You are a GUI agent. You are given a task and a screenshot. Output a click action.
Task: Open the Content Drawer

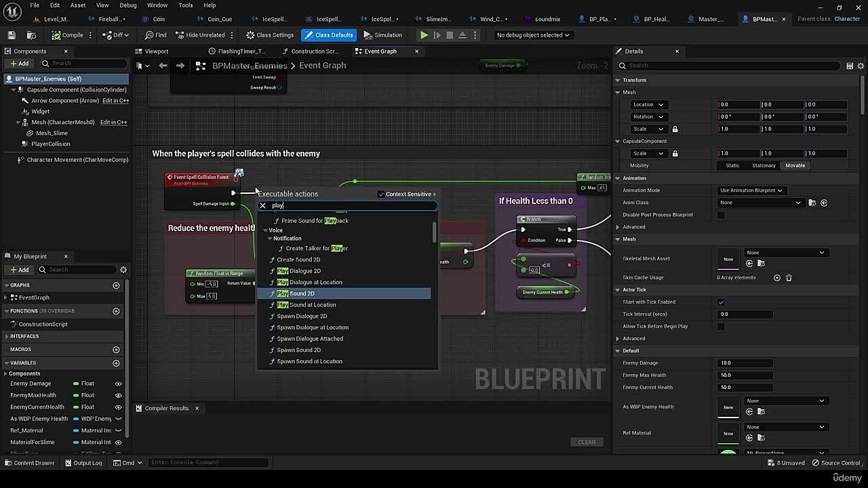(30, 462)
